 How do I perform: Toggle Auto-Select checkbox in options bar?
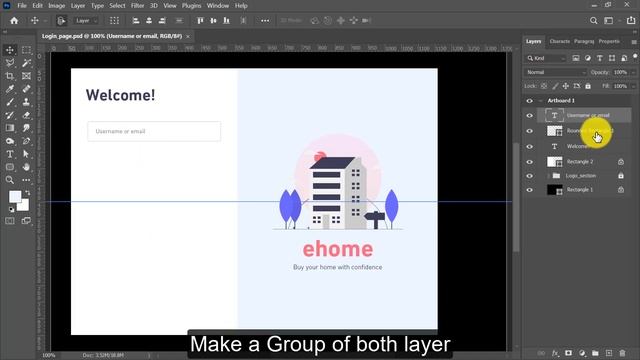(x=61, y=20)
